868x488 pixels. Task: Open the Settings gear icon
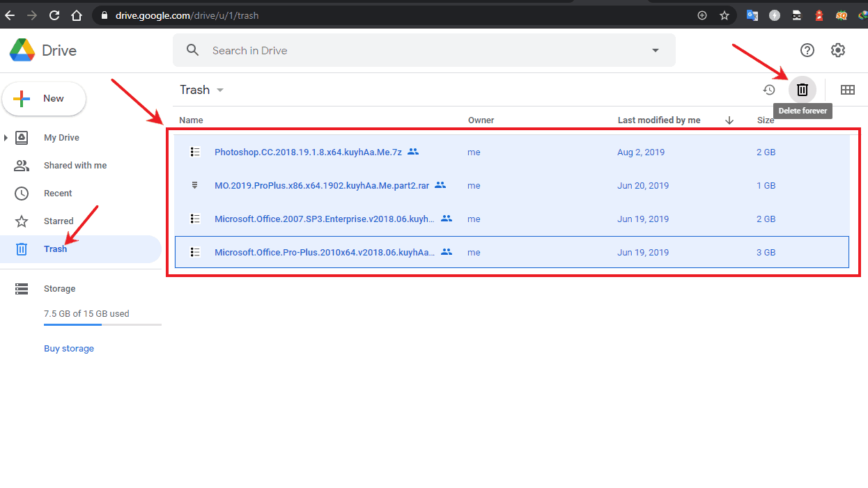(838, 50)
